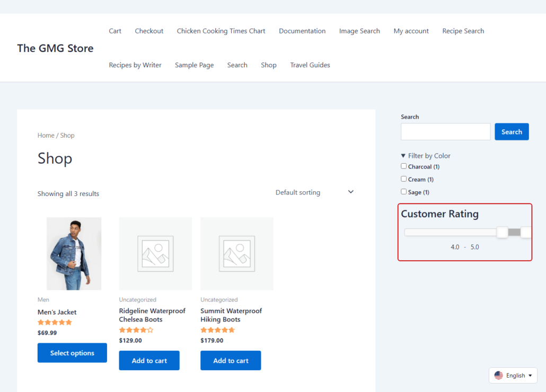Open the Search nav menu item
The image size is (546, 392).
click(x=237, y=65)
